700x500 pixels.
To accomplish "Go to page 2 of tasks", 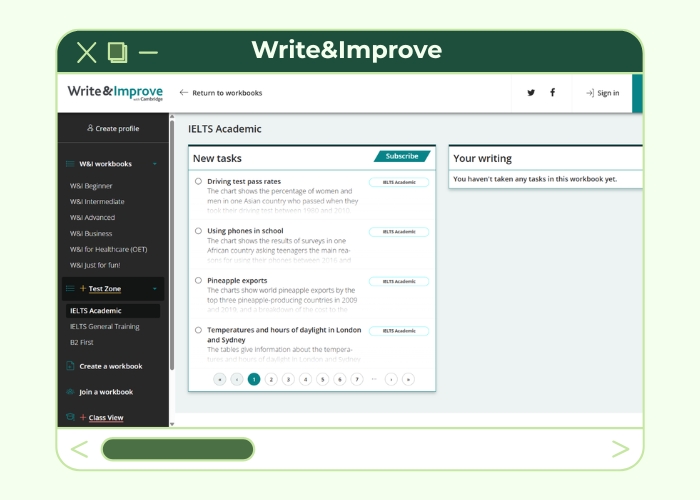I will 271,379.
